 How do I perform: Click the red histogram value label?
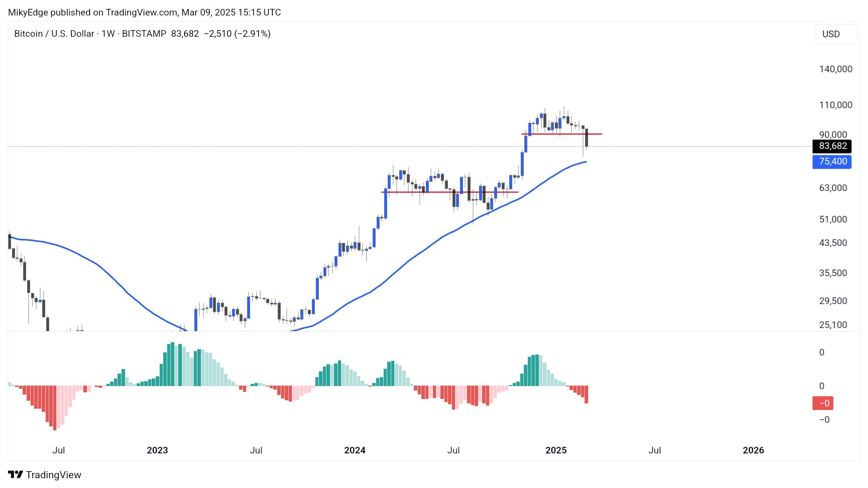tap(823, 403)
